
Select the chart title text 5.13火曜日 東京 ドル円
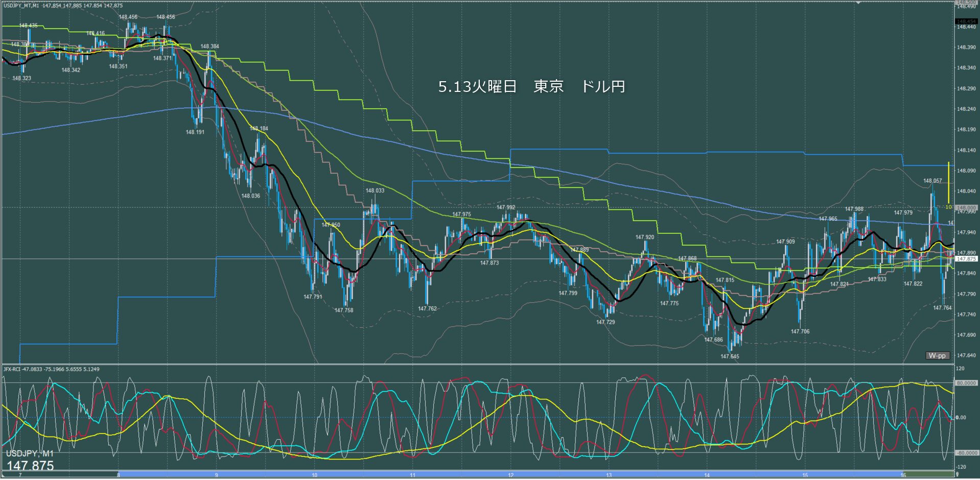pos(532,86)
